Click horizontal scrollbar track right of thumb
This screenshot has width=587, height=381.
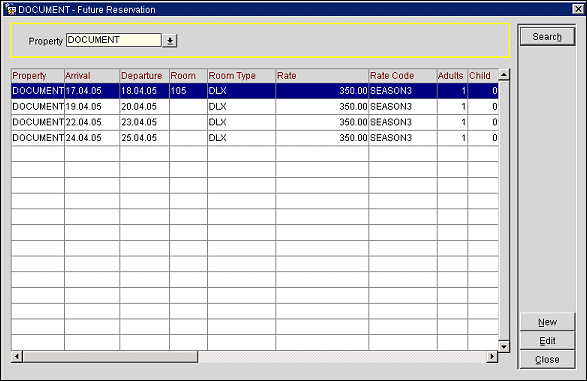342,357
